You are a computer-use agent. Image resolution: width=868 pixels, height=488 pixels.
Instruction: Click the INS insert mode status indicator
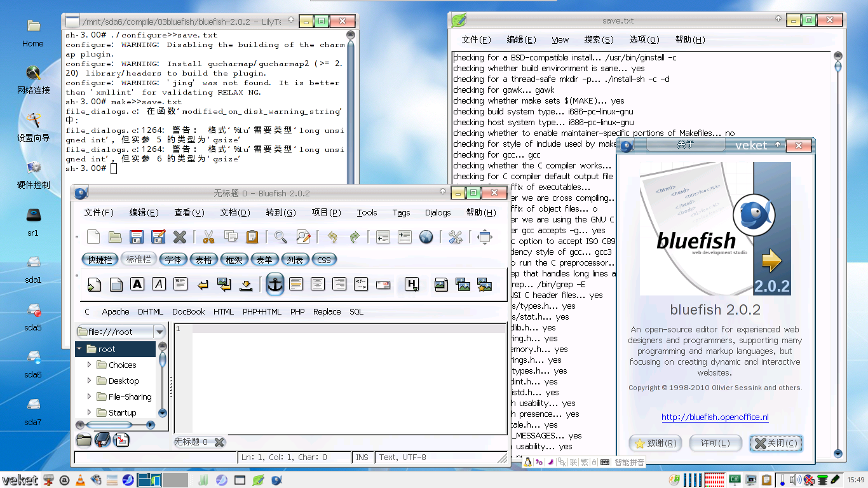(362, 457)
